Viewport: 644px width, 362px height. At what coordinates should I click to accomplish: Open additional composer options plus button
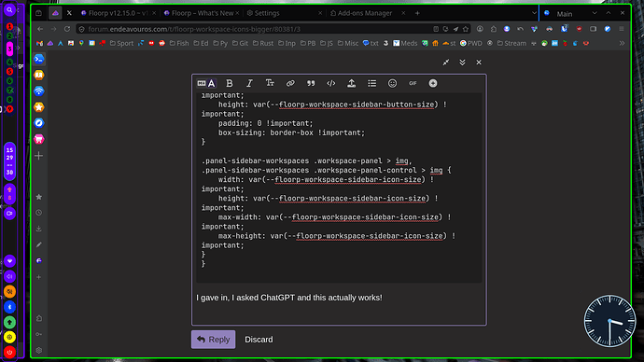[x=433, y=83]
